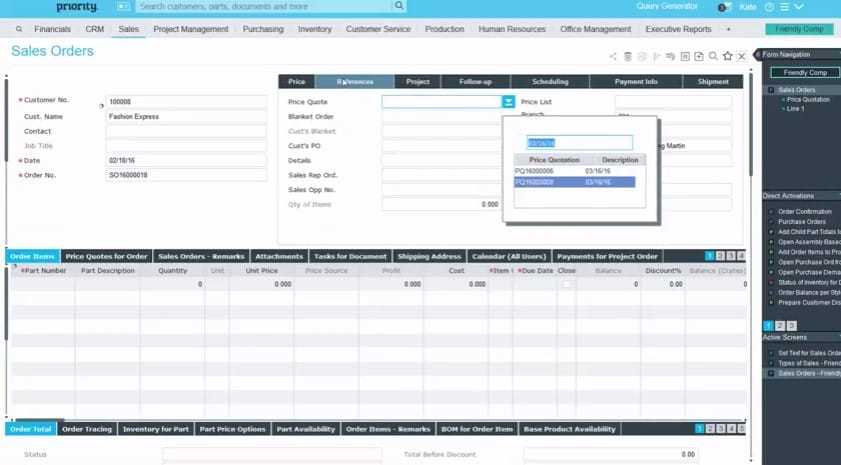
Task: Open the Purchasing menu
Action: click(263, 29)
